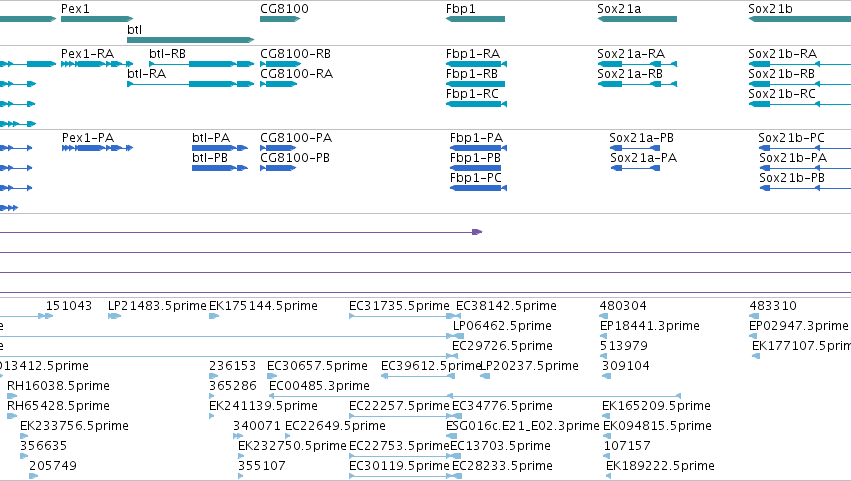Select EST EC31735.5prime
Screen dimensions: 851x481
(x=399, y=306)
